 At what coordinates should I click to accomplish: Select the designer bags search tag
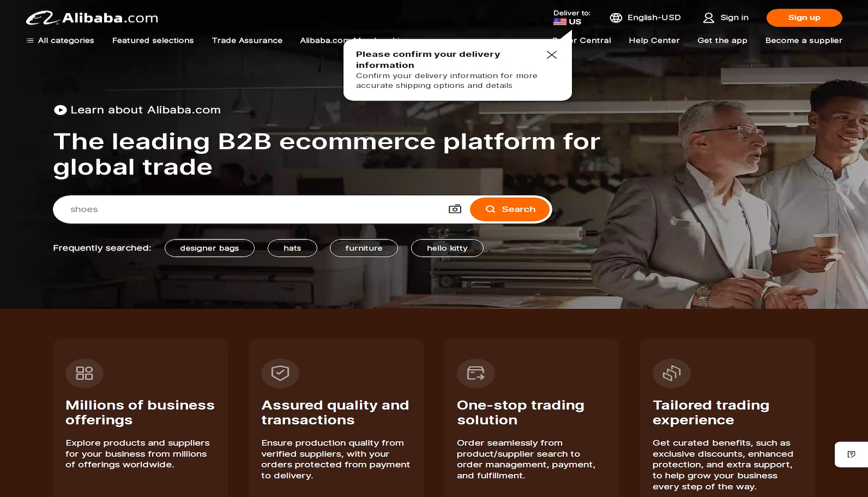coord(209,248)
